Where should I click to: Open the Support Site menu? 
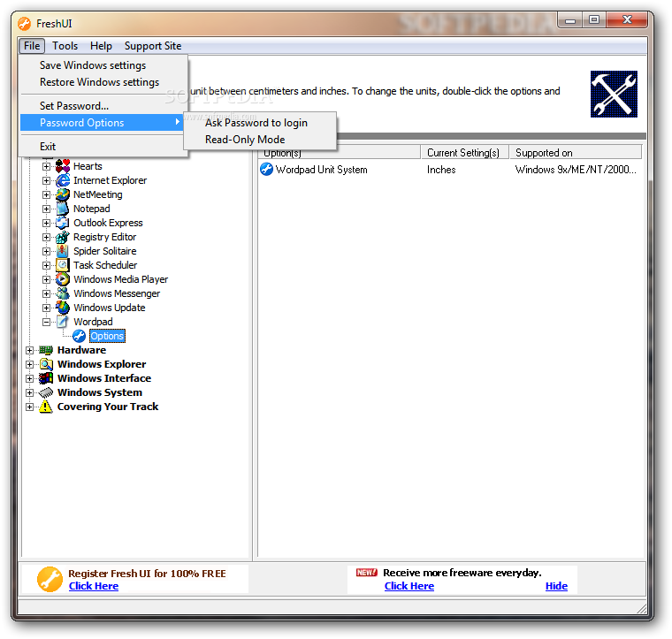(153, 46)
